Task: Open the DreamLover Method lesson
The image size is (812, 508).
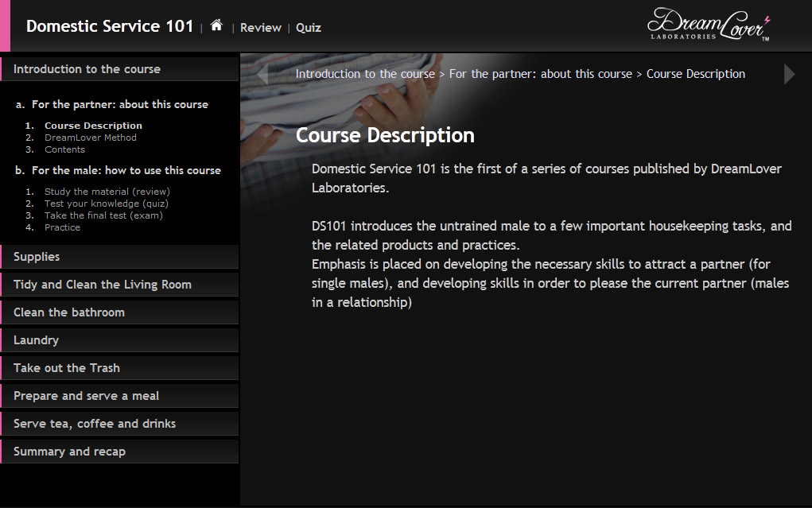Action: click(91, 138)
